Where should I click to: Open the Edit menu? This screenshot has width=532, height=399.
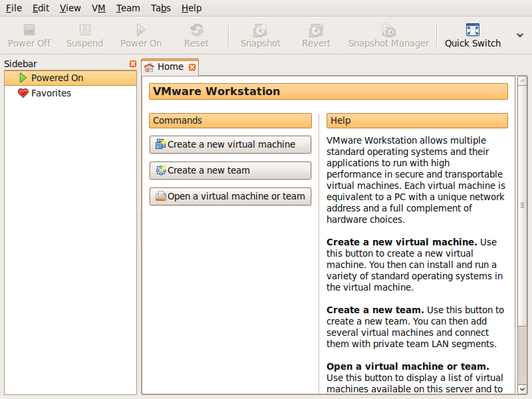point(41,8)
